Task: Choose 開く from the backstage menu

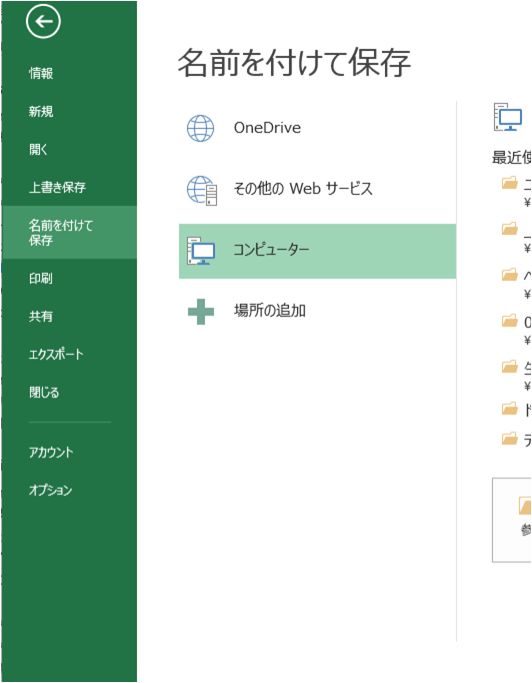Action: 38,149
